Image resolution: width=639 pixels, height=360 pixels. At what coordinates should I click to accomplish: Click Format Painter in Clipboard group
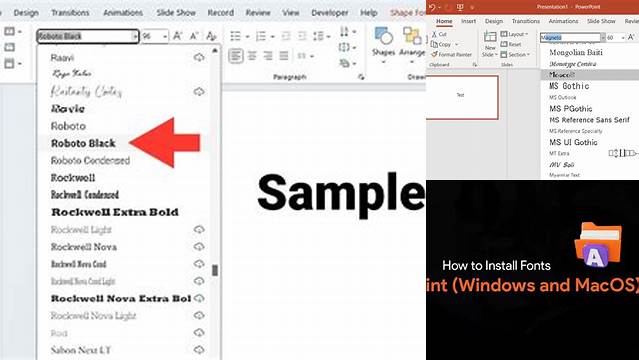(x=452, y=54)
